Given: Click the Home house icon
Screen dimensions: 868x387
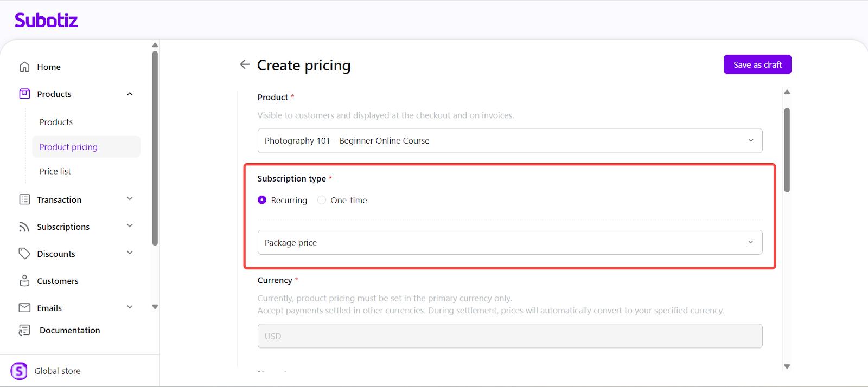Looking at the screenshot, I should click(x=24, y=67).
